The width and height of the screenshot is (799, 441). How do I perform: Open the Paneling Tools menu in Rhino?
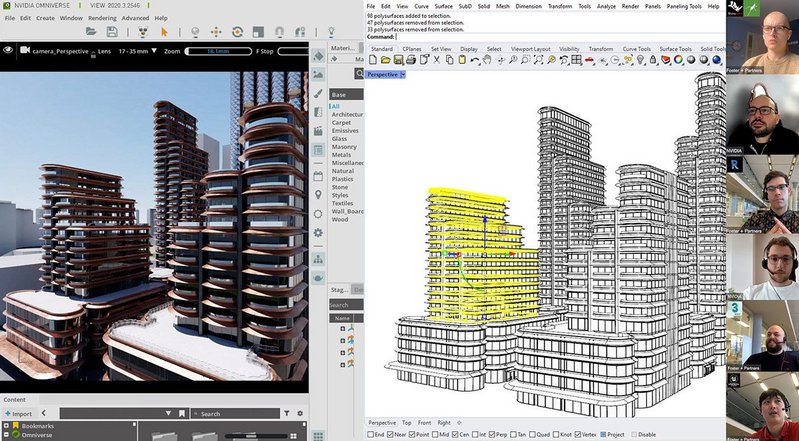pyautogui.click(x=684, y=6)
